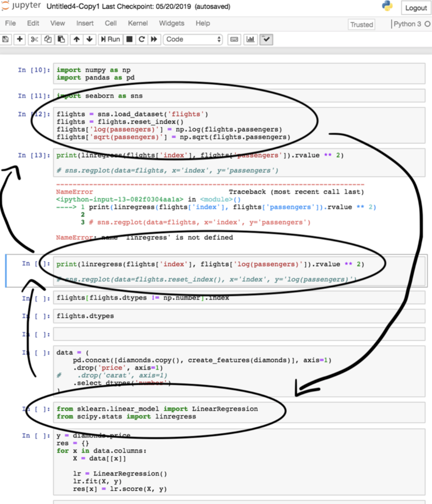Click into cell In [13] with linregress passengers

[x=239, y=163]
